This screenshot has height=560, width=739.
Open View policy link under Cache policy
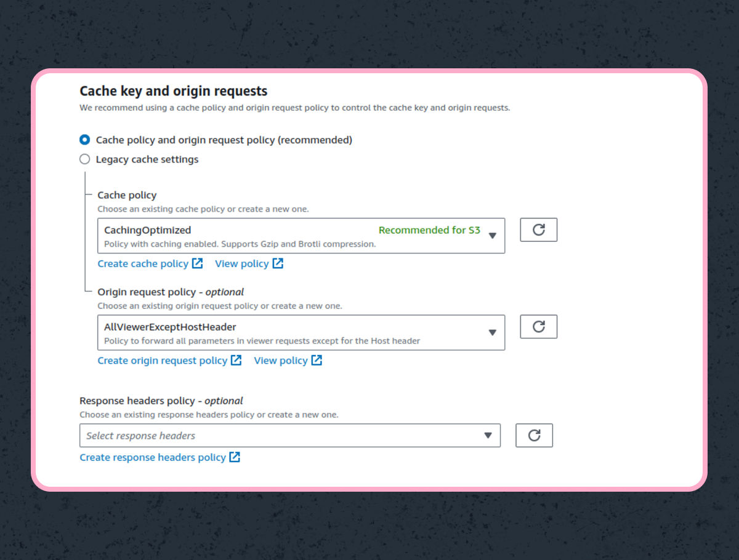(x=241, y=263)
